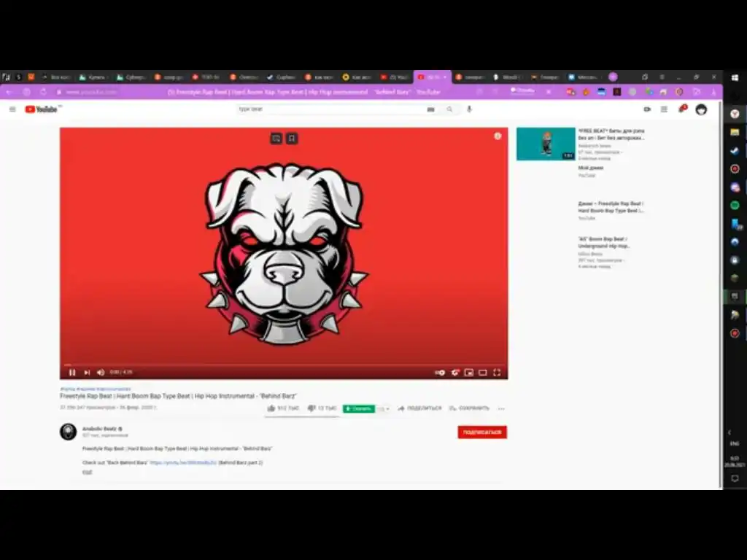Click the bookmark overlay icon atop video
747x560 pixels.
(292, 139)
